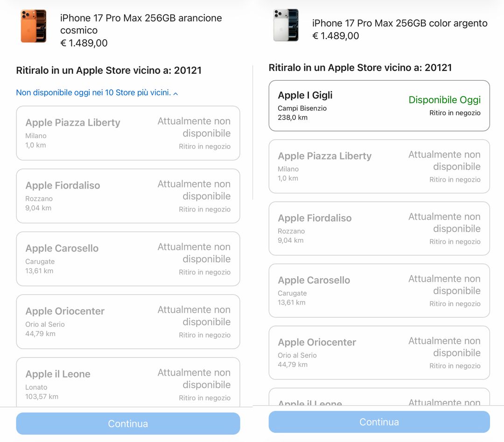The image size is (504, 442).
Task: Click 'Non disponibile oggi nei 10 Store' link
Action: pos(93,92)
